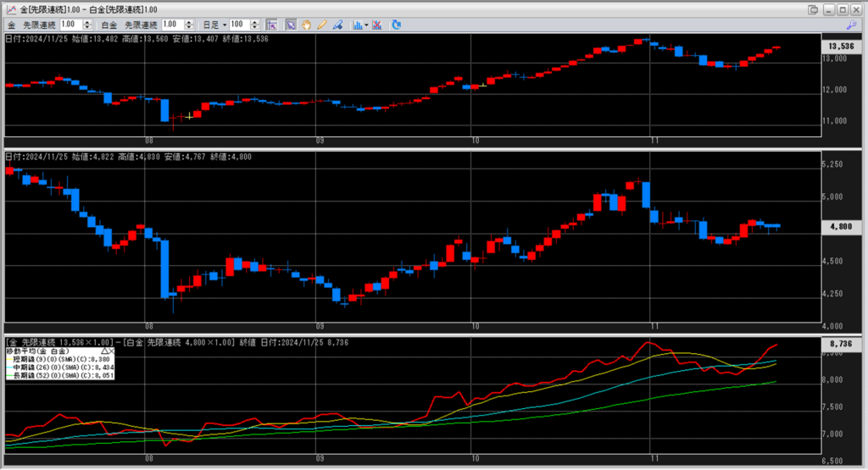The image size is (868, 470).
Task: Click the eraser highlighter tool icon
Action: (337, 25)
